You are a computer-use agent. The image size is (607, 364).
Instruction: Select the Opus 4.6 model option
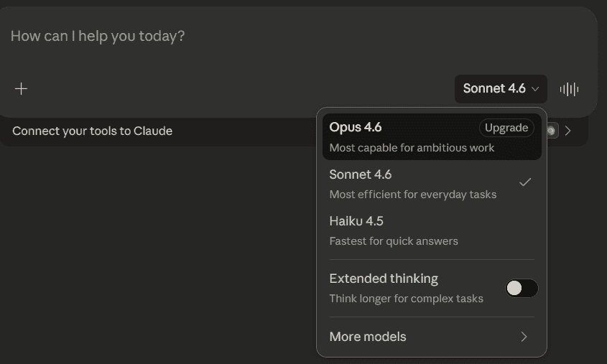click(x=432, y=137)
